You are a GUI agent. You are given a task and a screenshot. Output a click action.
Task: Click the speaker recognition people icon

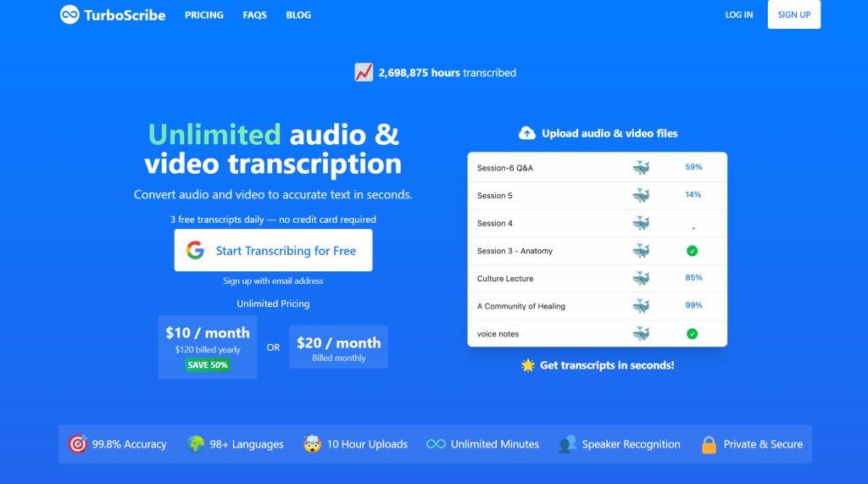pos(567,444)
